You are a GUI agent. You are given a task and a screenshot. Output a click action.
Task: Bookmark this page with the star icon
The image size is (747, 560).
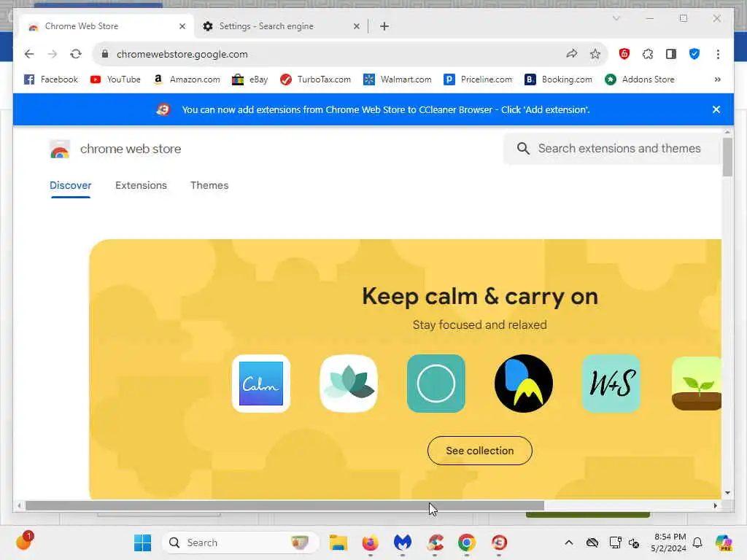pos(595,54)
